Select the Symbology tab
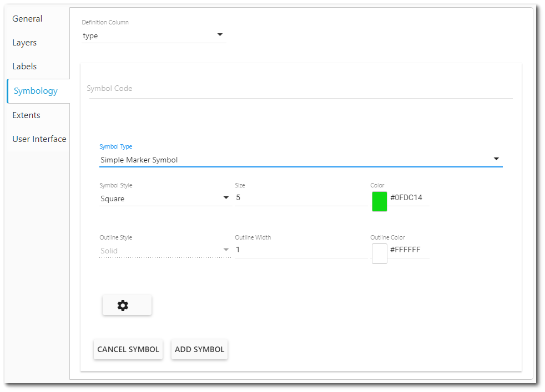Screen dimensions: 545x392 tap(36, 90)
